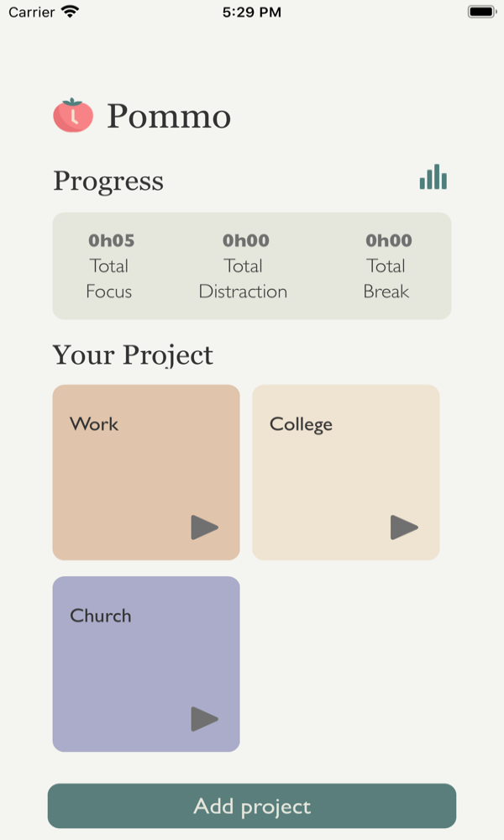Tap the battery status icon
This screenshot has width=504, height=840.
pos(482,12)
